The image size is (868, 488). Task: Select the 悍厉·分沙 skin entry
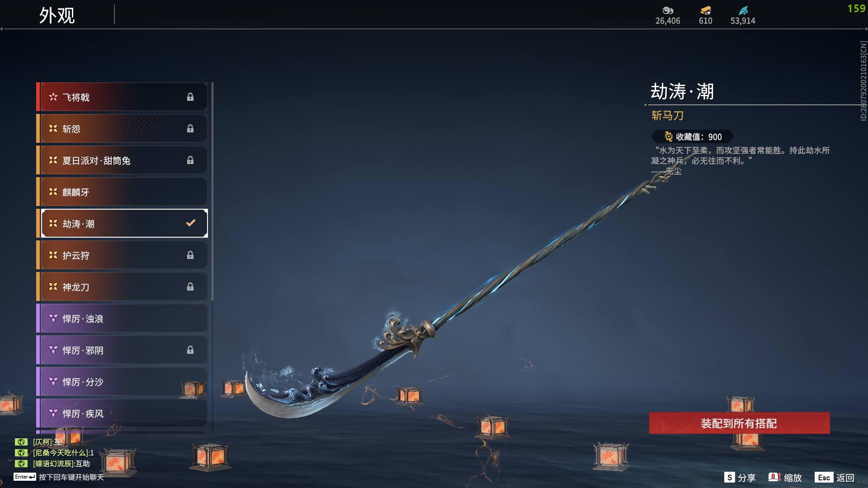click(122, 382)
